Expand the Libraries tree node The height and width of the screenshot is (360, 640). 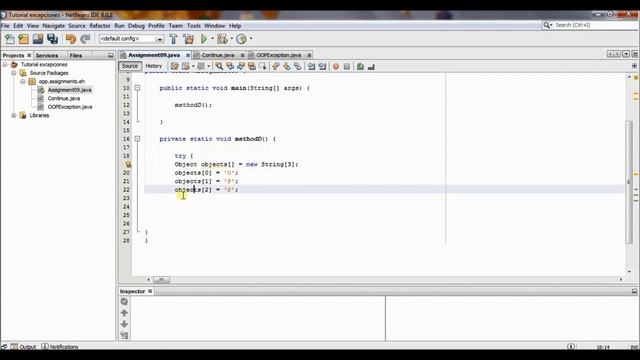pos(14,116)
